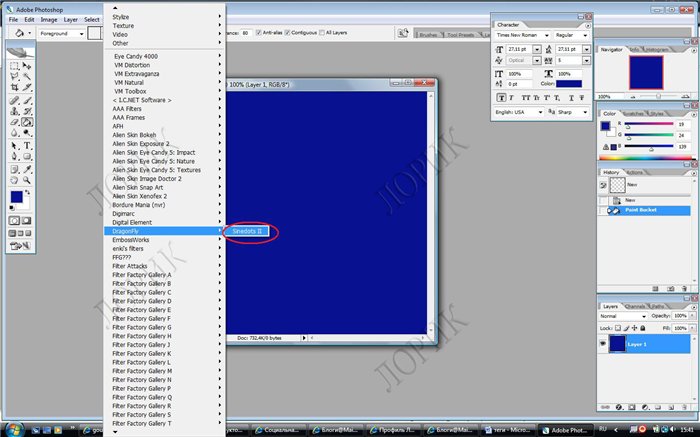Select the Horizontal Type tool
The height and width of the screenshot is (437, 700).
click(x=27, y=146)
